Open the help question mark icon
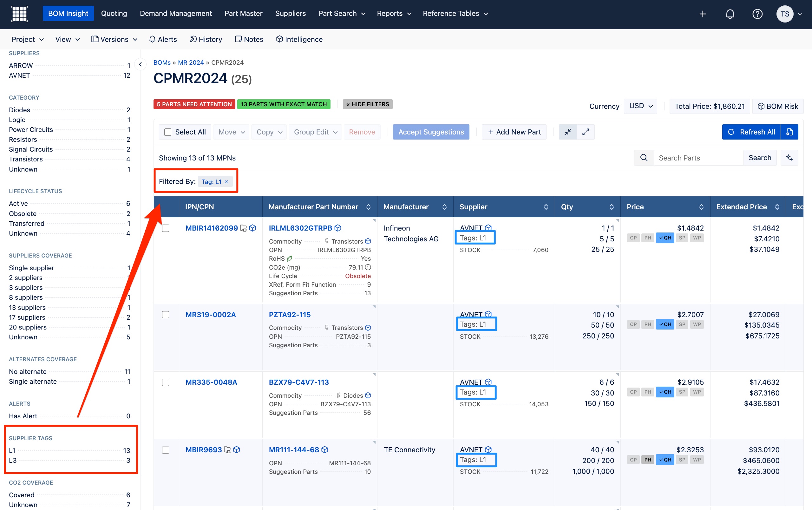The width and height of the screenshot is (812, 510). (x=757, y=14)
